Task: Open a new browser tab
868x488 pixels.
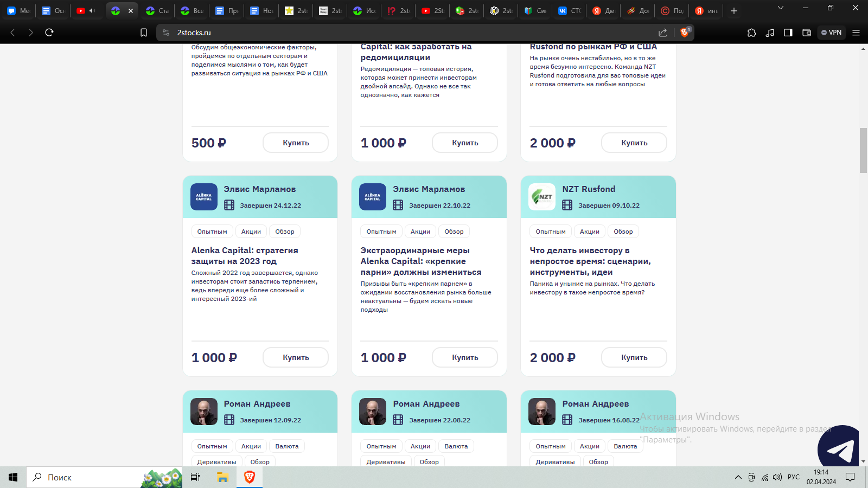Action: tap(734, 11)
